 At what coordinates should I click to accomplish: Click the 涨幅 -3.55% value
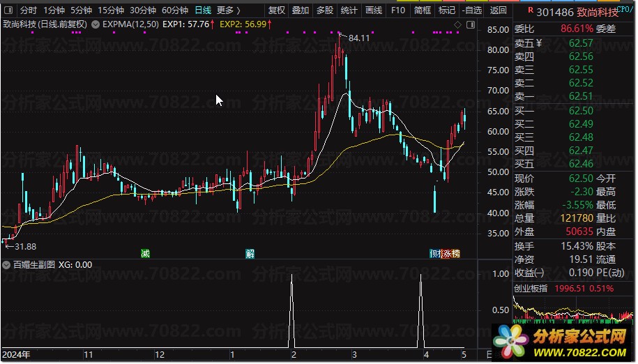[x=577, y=205]
